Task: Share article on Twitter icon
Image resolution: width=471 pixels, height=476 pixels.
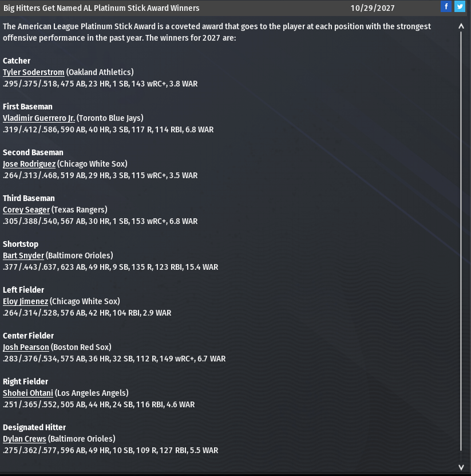Action: [x=460, y=7]
